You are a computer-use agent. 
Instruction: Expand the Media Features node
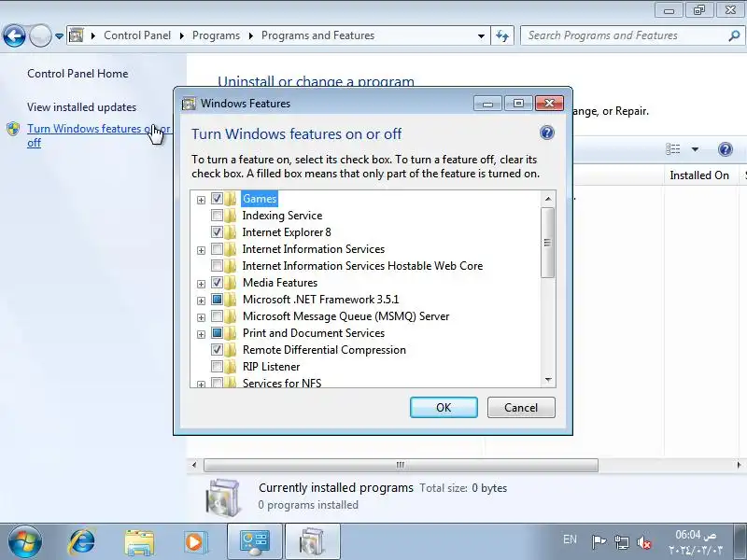click(201, 285)
